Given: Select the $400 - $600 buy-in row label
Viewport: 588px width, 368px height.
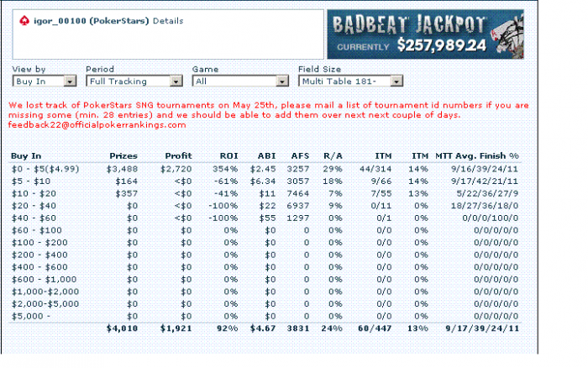Looking at the screenshot, I should (x=39, y=267).
